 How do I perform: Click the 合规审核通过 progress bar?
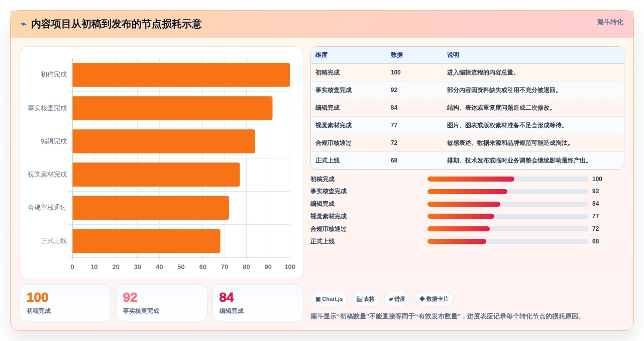coord(507,229)
